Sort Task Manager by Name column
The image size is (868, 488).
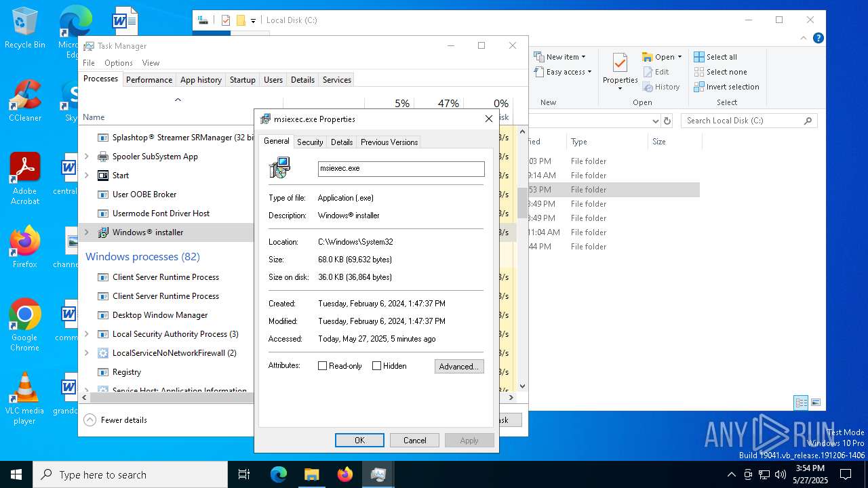click(x=94, y=117)
